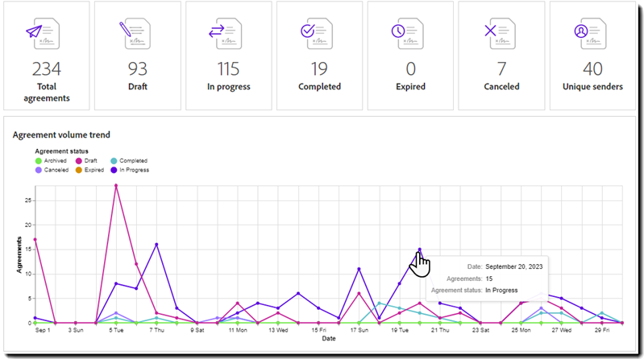Toggle the Canceled series in legend
This screenshot has width=644, height=359.
39,170
